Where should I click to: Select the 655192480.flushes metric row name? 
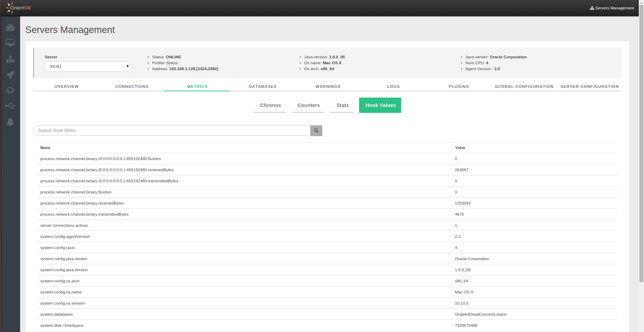coord(101,159)
